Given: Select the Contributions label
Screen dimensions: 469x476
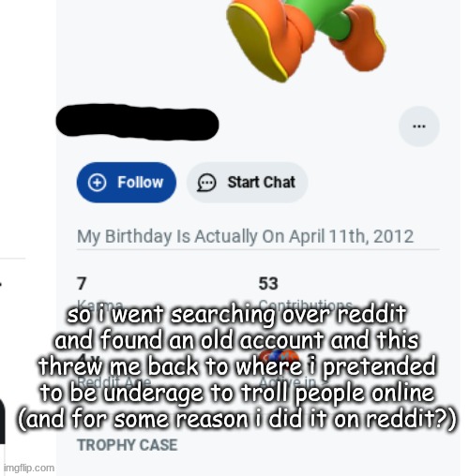Looking at the screenshot, I should (306, 305).
